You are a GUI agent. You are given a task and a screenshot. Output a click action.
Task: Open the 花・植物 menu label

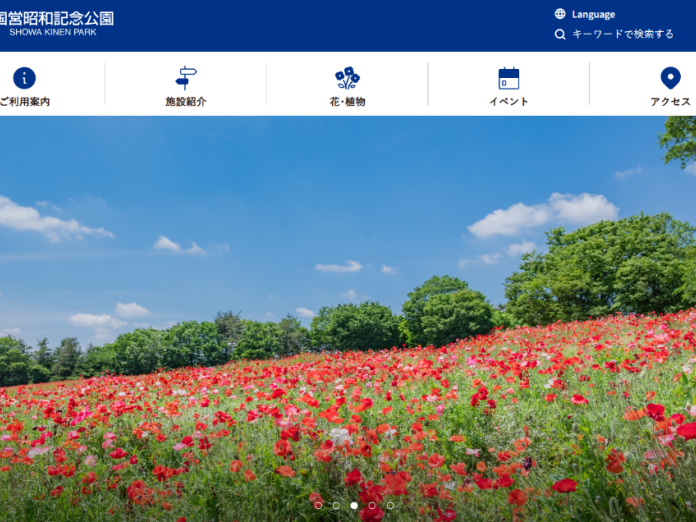point(347,102)
